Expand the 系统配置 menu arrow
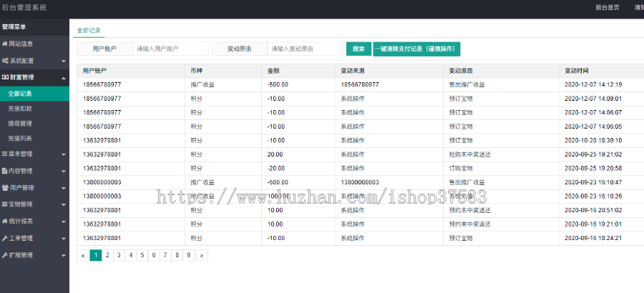 [x=64, y=61]
